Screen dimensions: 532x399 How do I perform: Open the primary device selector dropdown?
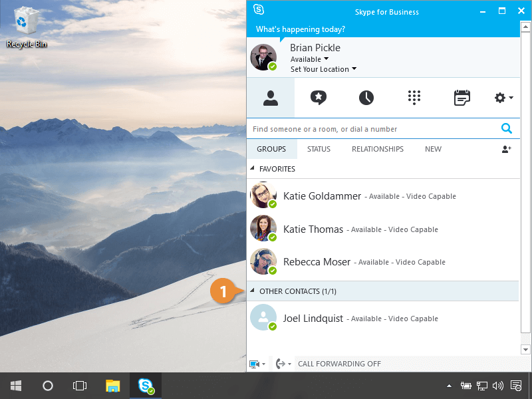point(257,364)
